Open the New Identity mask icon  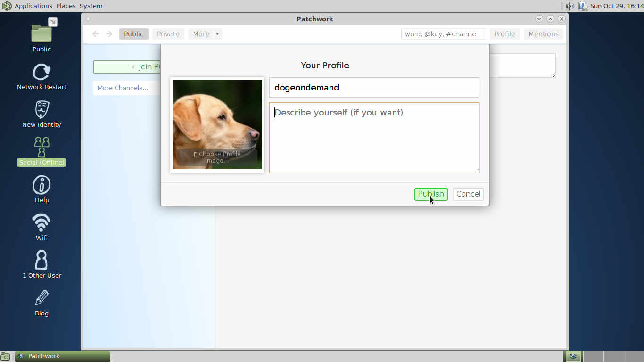[x=41, y=109]
